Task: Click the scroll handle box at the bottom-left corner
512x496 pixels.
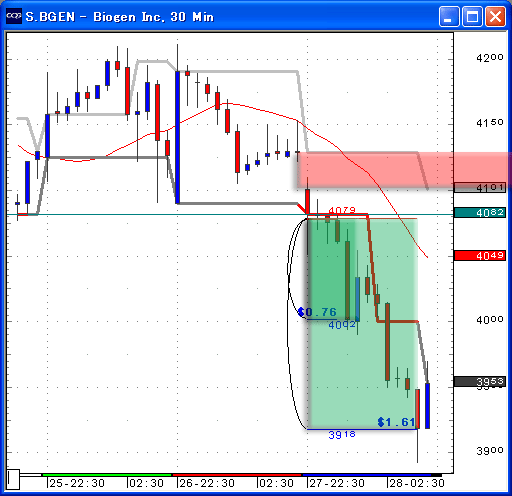Action: (x=13, y=479)
